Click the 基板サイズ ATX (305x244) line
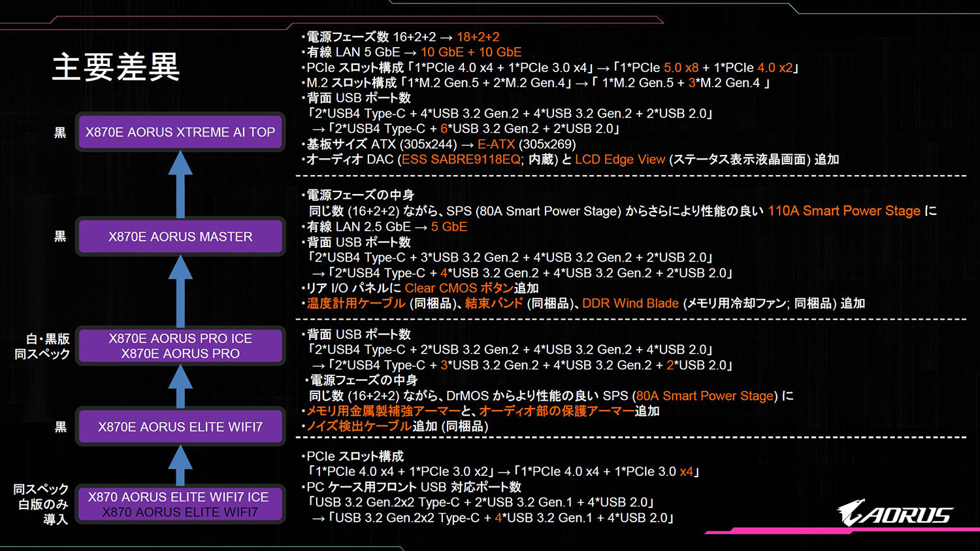 point(438,144)
